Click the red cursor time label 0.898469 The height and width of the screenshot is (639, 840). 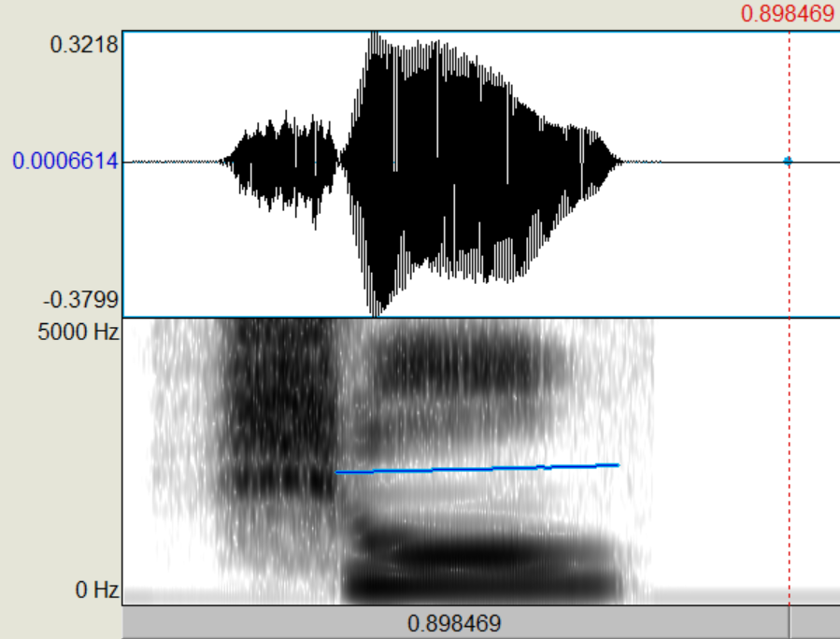(787, 14)
